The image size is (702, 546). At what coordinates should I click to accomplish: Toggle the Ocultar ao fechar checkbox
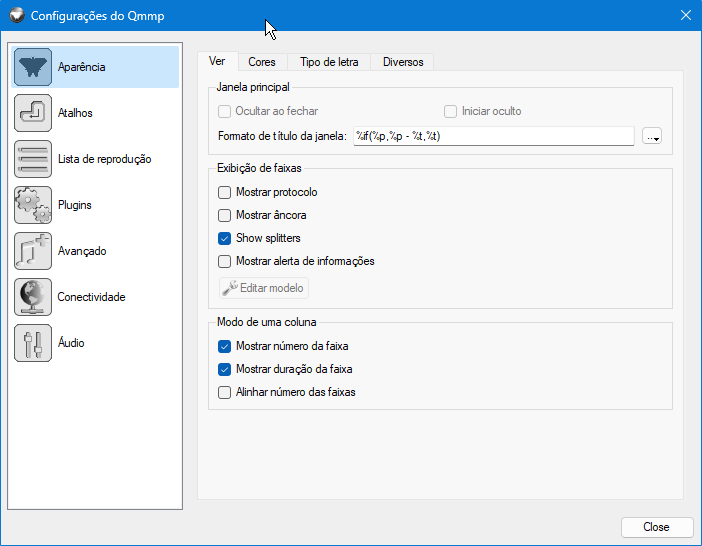224,111
